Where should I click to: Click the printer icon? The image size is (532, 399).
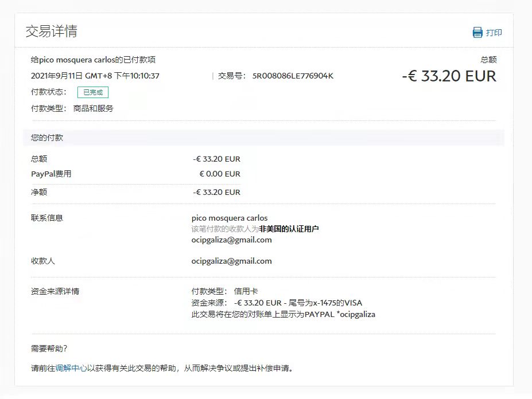[477, 32]
